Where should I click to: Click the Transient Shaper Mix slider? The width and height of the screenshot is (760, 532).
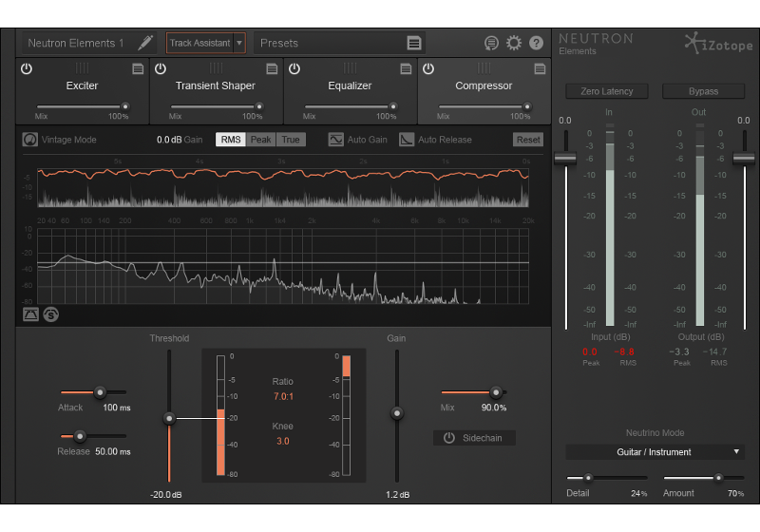coord(217,106)
